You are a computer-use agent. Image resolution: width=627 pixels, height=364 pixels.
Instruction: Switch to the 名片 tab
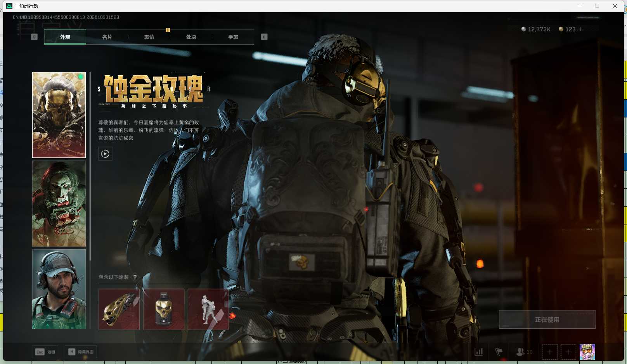[107, 37]
